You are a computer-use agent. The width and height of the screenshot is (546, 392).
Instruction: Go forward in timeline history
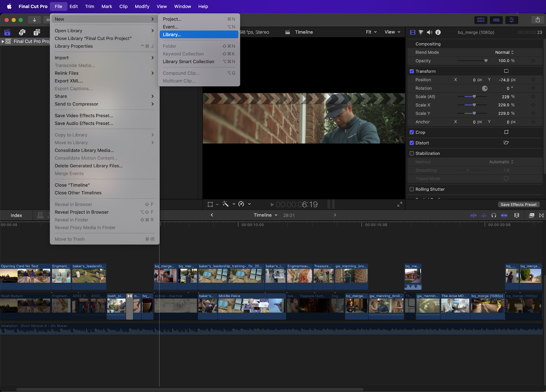click(x=335, y=215)
